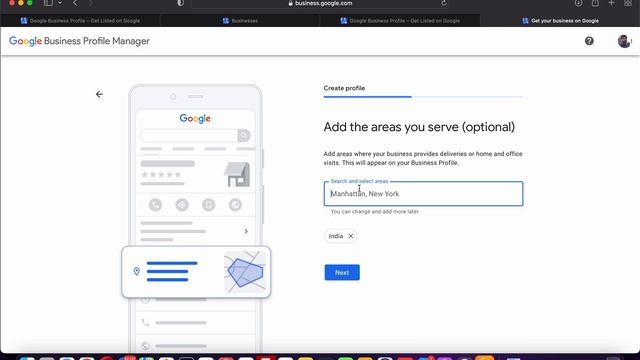640x360 pixels.
Task: Switch to the first Google Business Profile tab
Action: [x=80, y=20]
